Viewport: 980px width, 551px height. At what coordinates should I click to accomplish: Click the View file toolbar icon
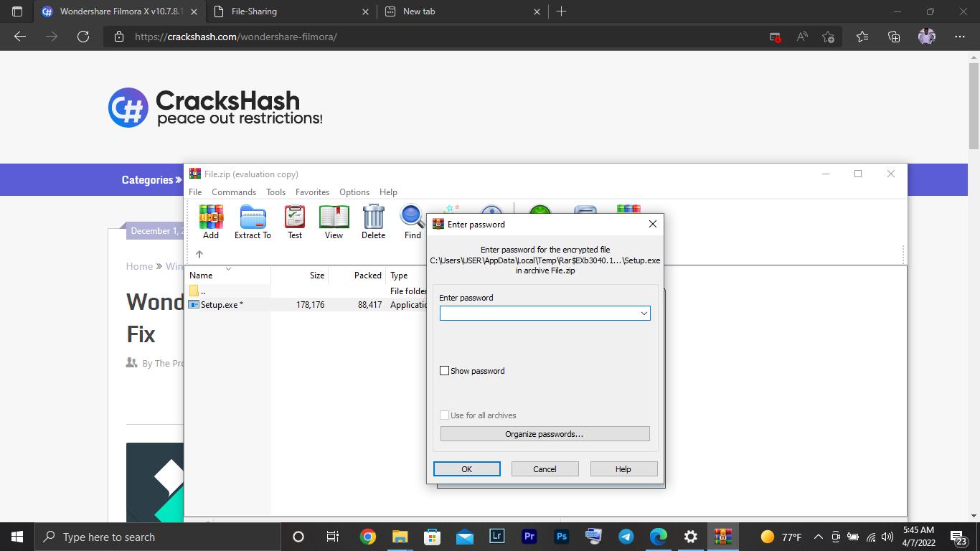pos(334,221)
